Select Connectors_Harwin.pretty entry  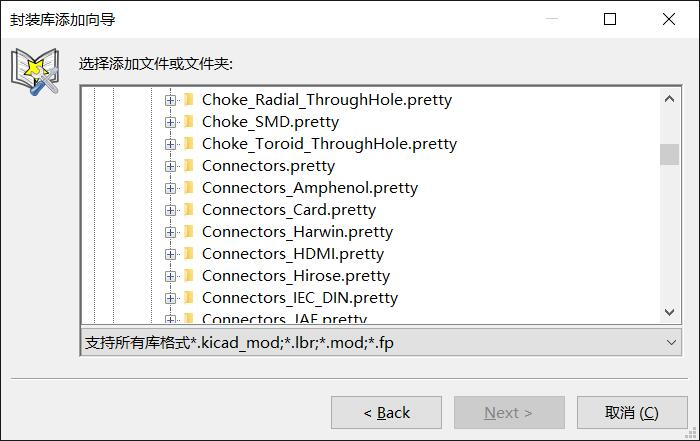pos(297,232)
